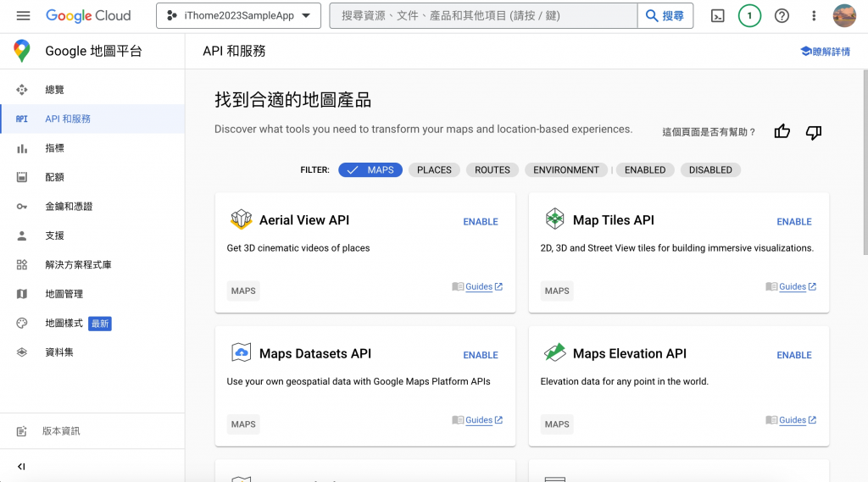Viewport: 868px width, 482px height.
Task: Open 金鑰和憑證 credentials sidebar item
Action: click(92, 207)
